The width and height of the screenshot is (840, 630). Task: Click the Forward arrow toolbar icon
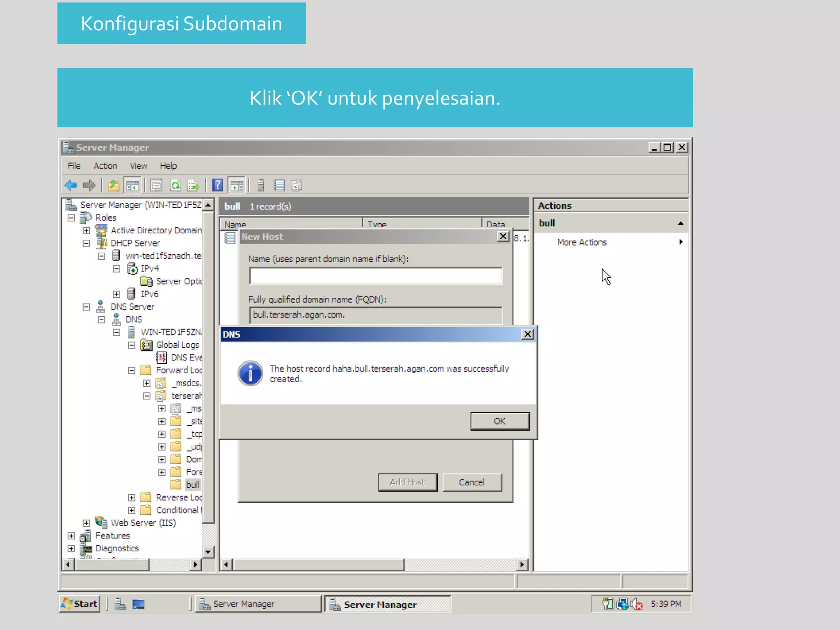point(89,185)
